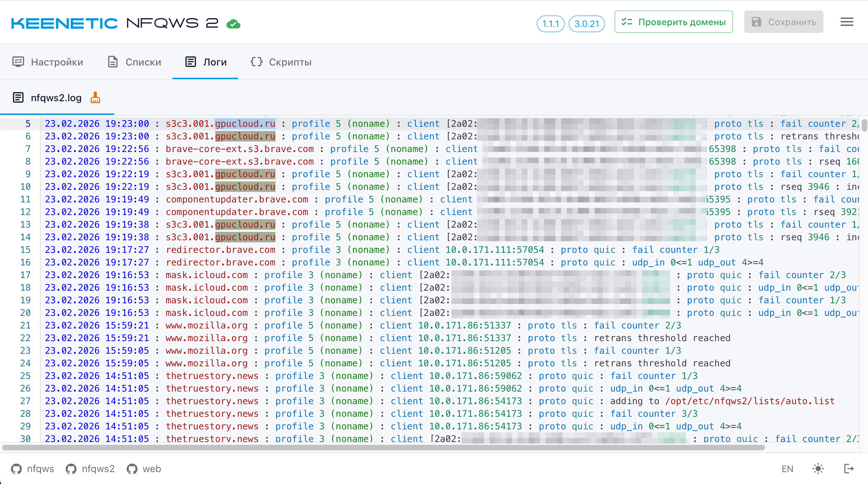Click www.mozilla.org on log line 21
Viewport: 868px width, 484px height.
point(207,325)
